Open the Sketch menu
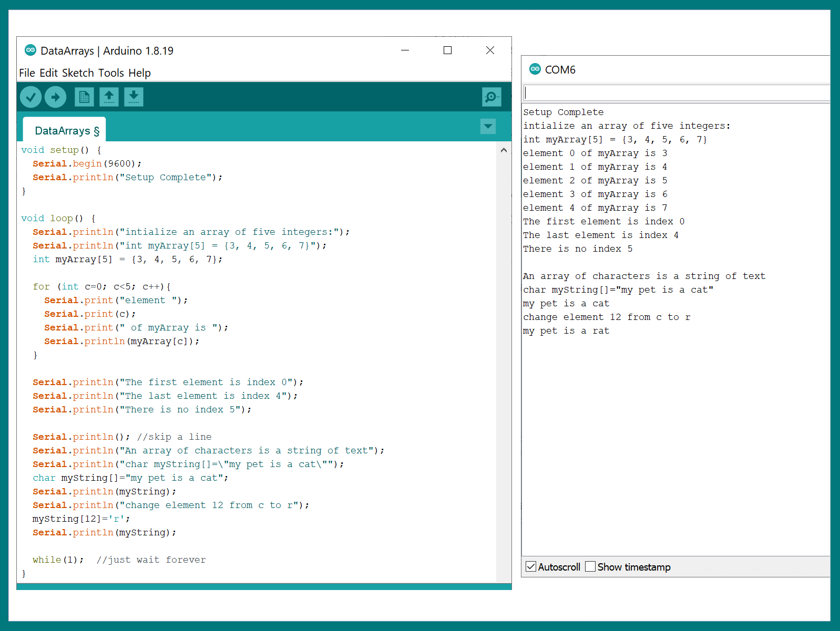840x631 pixels. (78, 73)
